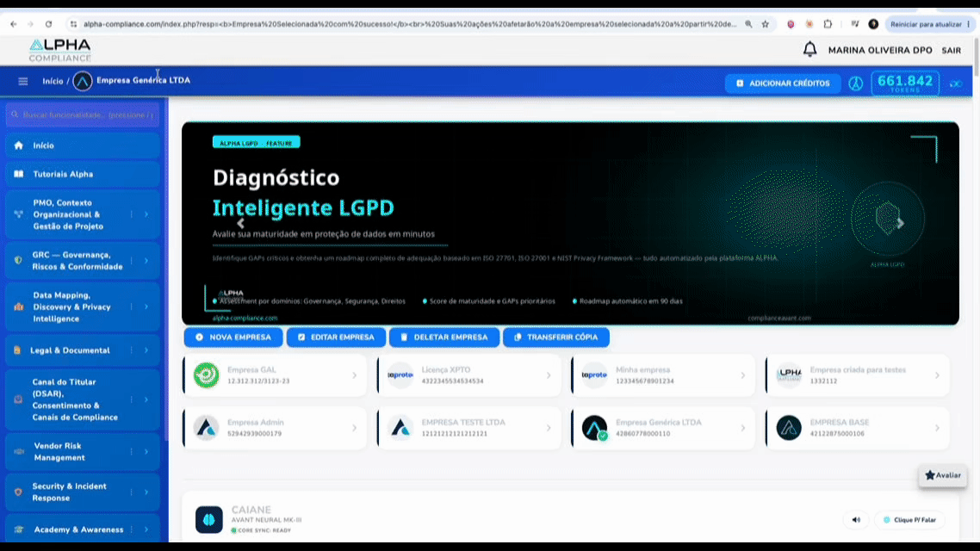Click EDITAR EMPRESA button
980x551 pixels.
point(336,337)
